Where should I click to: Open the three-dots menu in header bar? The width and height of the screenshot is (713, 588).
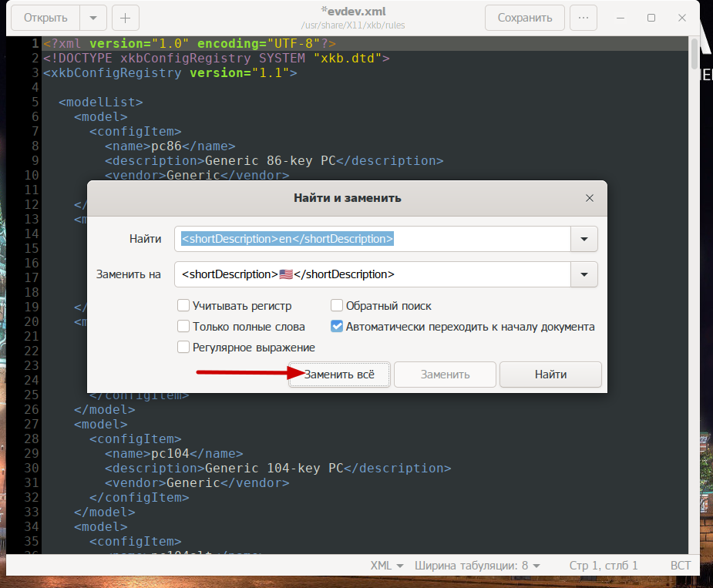[x=584, y=18]
